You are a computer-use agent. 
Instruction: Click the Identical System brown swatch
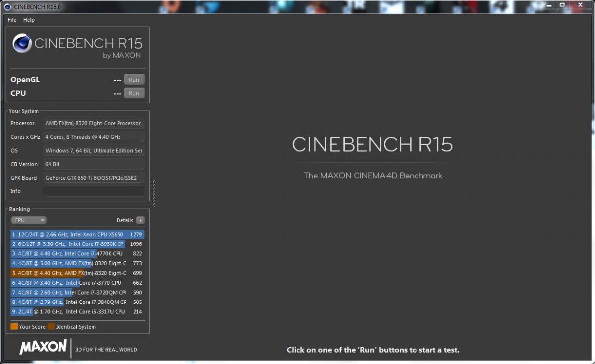pyautogui.click(x=51, y=327)
